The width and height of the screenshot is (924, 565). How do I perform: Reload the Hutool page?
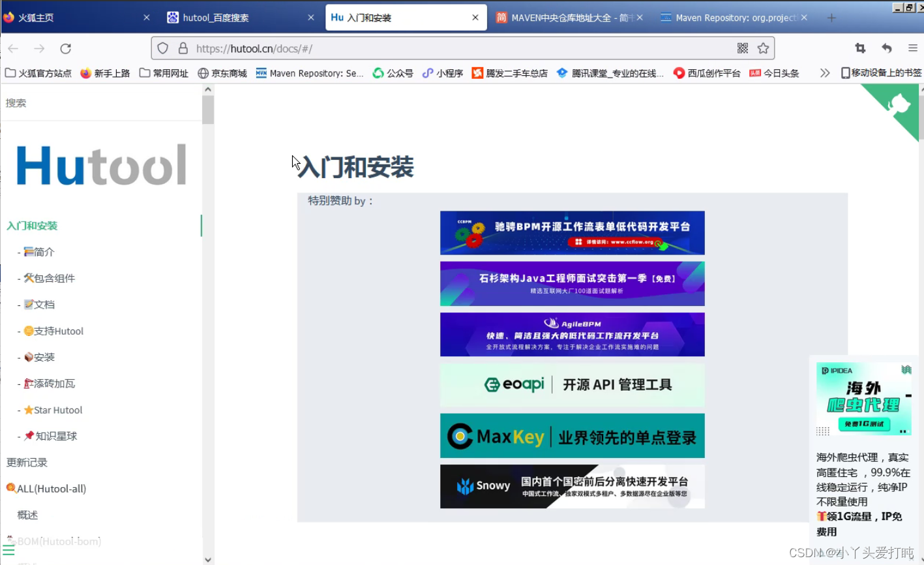(x=65, y=48)
